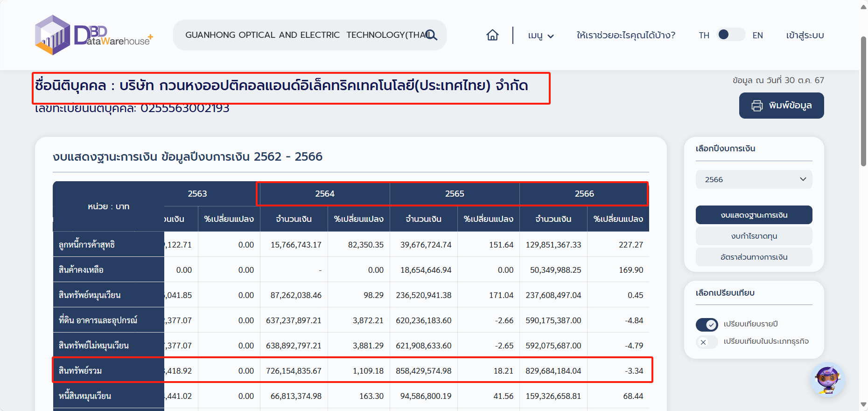Go to home via house icon
868x411 pixels.
coord(492,35)
